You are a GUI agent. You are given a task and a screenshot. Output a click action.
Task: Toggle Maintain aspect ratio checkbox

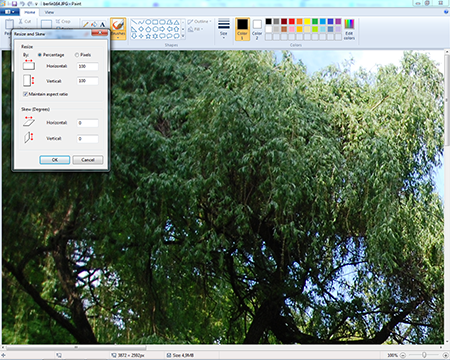(25, 94)
